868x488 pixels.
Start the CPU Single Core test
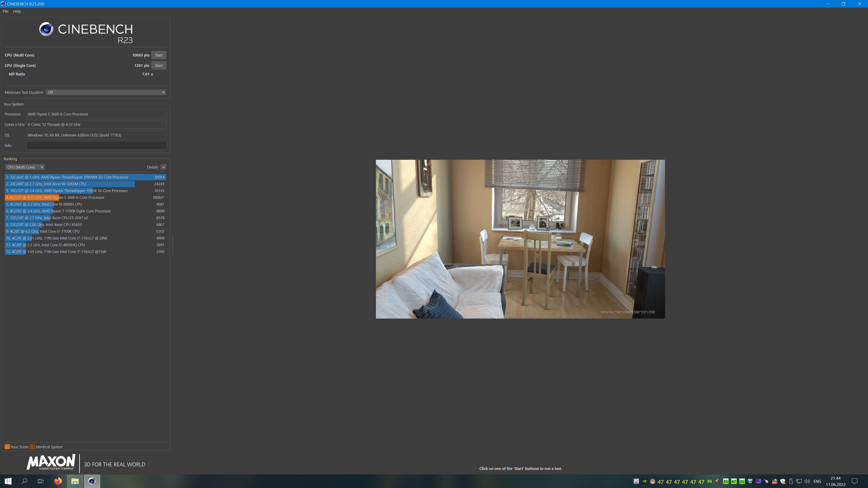coord(158,66)
